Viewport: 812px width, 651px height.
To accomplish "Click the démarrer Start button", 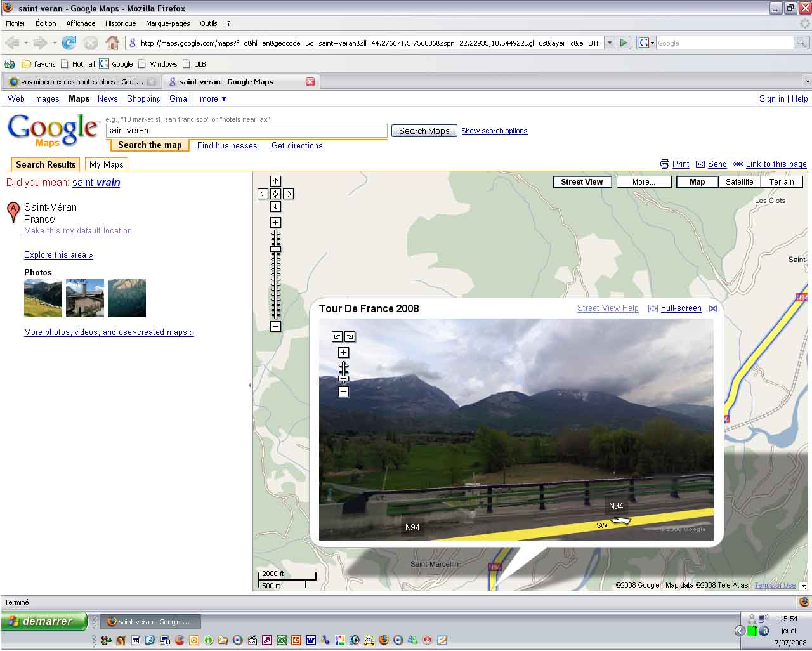I will pyautogui.click(x=43, y=621).
